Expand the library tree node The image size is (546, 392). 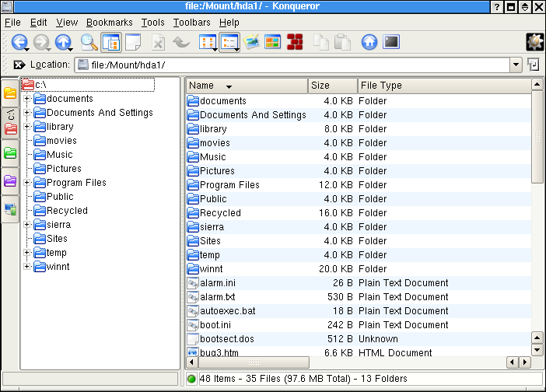pyautogui.click(x=26, y=127)
